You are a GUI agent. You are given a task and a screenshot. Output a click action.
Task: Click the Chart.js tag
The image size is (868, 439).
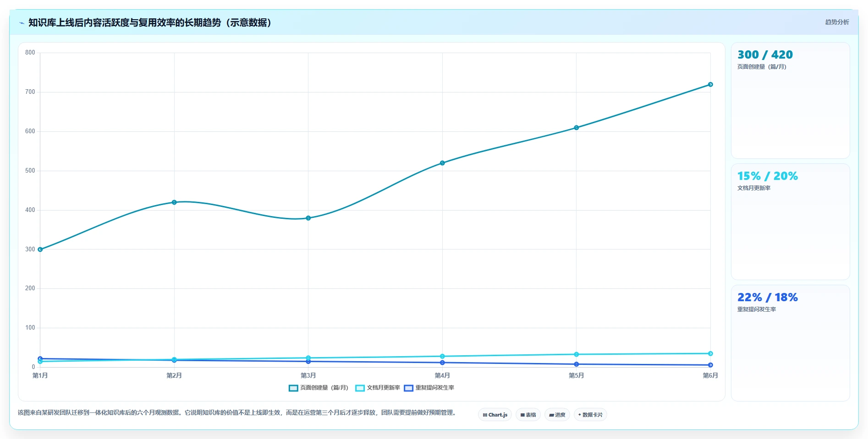pos(495,415)
